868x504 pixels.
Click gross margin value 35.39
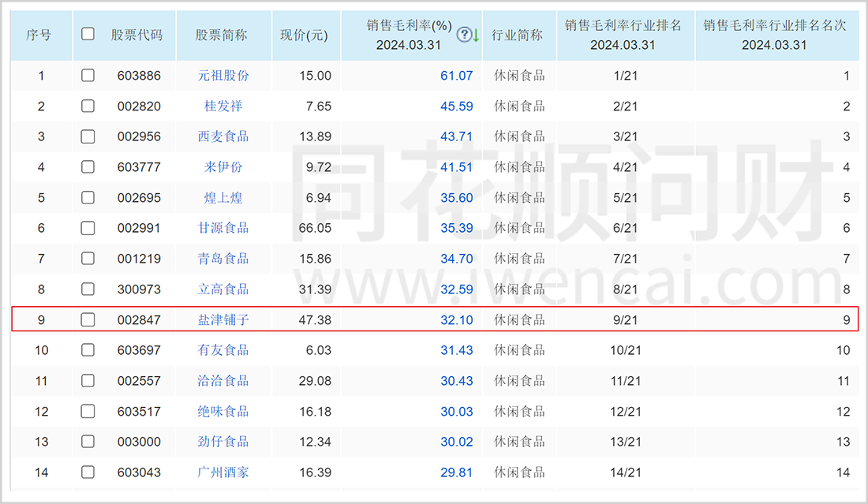[457, 229]
